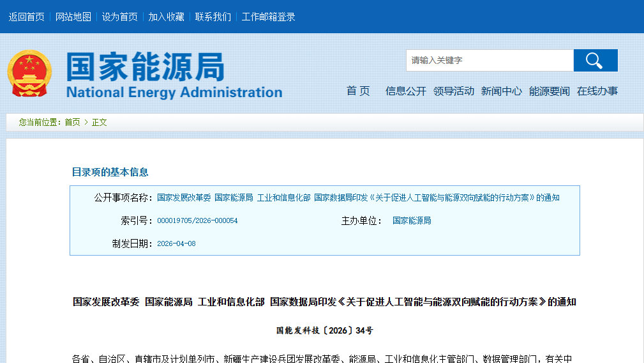Click the 您当前位置 breadcrumb label

[40, 122]
